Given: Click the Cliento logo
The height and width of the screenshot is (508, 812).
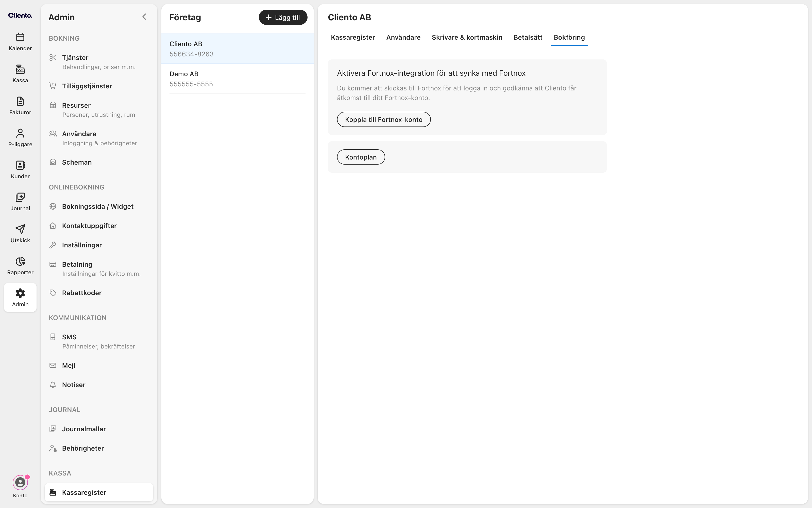Looking at the screenshot, I should tap(20, 15).
